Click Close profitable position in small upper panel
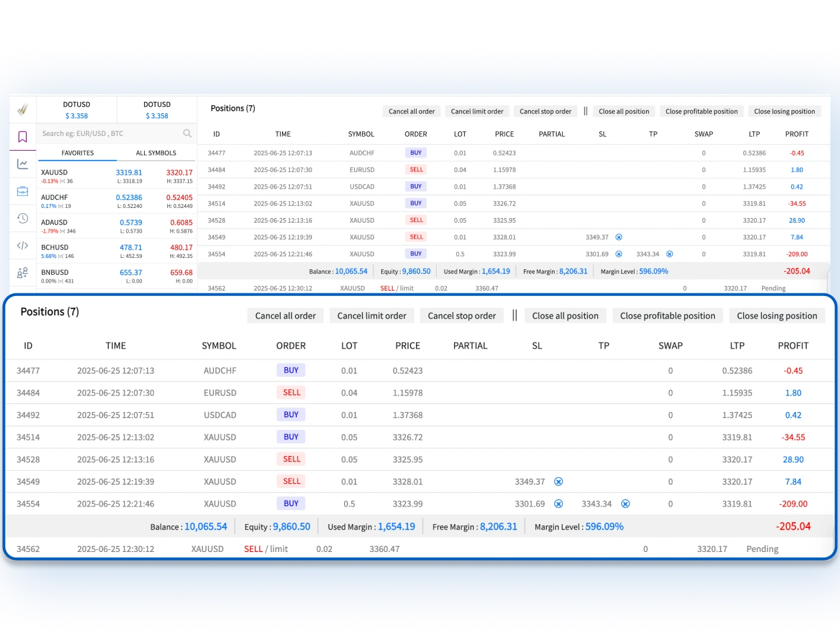840x640 pixels. 701,111
